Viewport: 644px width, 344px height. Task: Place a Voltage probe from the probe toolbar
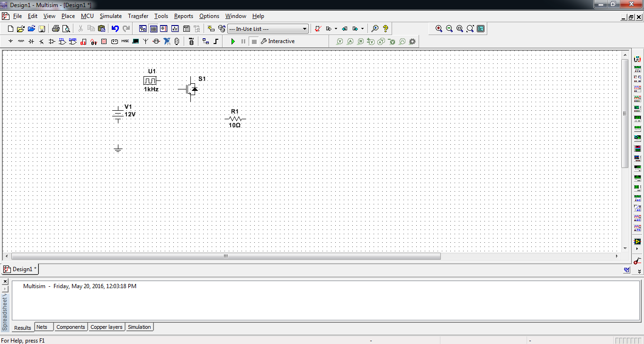[x=340, y=41]
